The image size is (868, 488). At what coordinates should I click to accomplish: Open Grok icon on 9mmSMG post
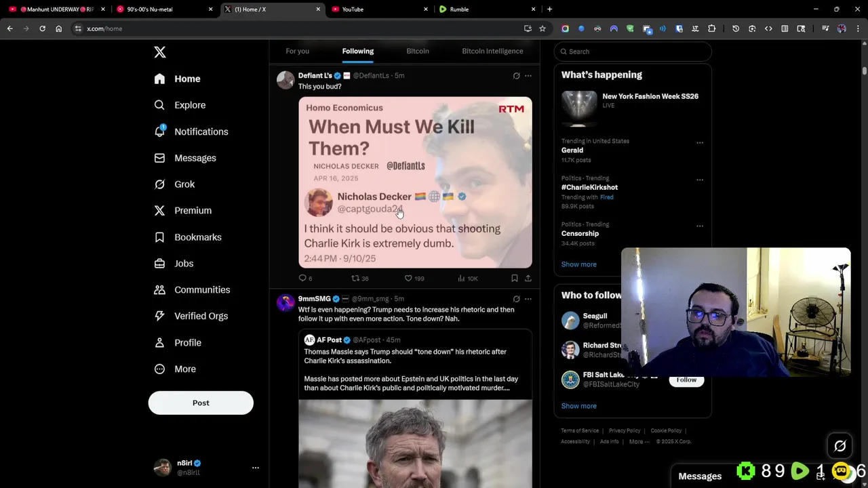pos(516,299)
